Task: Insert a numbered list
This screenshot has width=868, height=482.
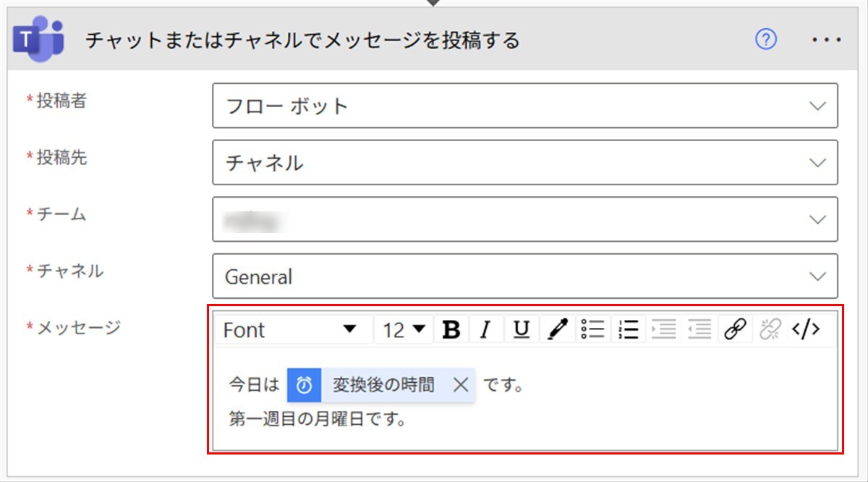Action: coord(629,330)
